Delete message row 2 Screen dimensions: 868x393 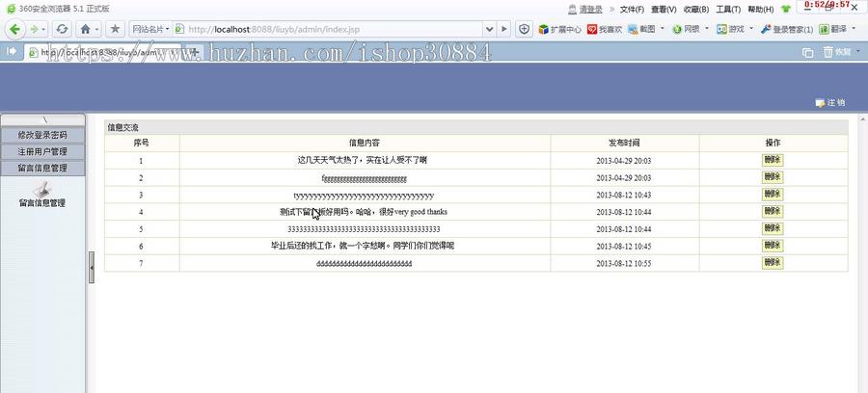tap(773, 177)
